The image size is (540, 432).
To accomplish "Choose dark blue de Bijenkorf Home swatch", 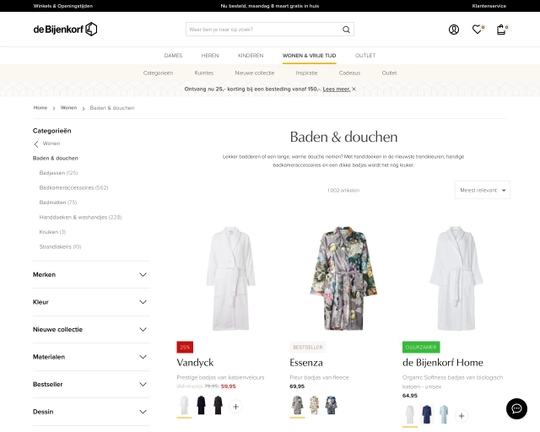I will (427, 415).
